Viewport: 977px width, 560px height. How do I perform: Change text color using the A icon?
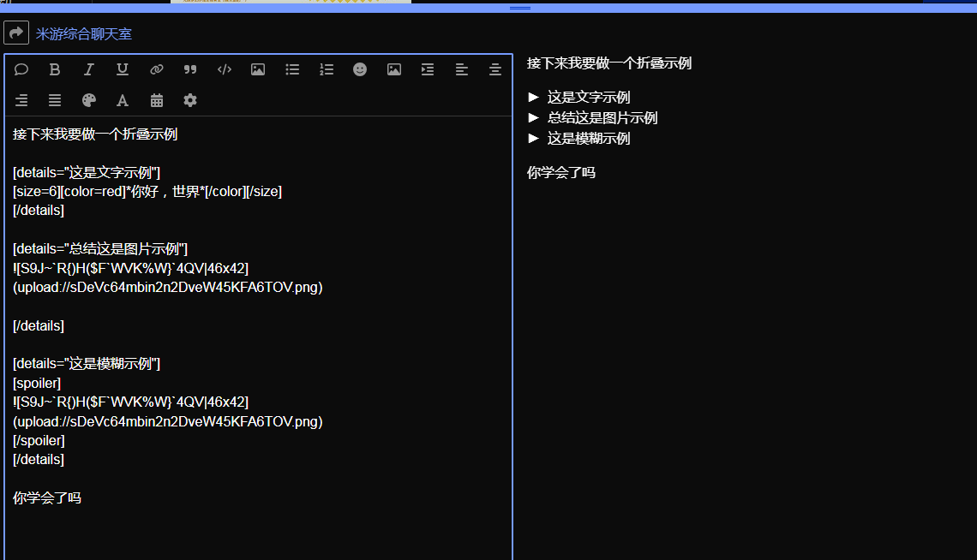click(122, 100)
